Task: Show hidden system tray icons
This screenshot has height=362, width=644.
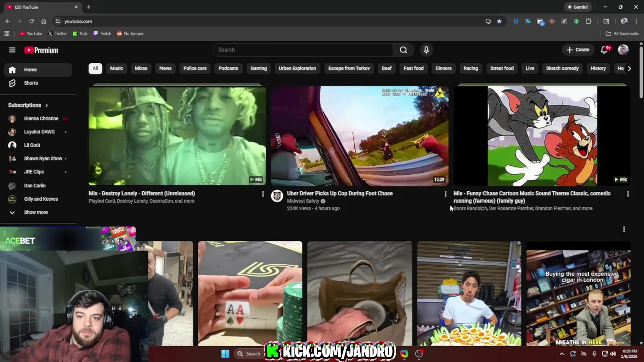Action: (x=562, y=354)
